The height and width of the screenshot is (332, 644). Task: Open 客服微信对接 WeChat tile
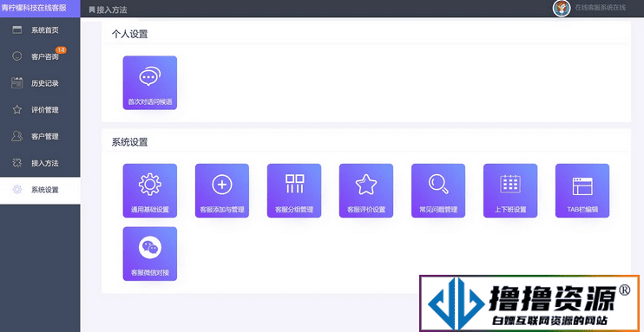tap(150, 254)
